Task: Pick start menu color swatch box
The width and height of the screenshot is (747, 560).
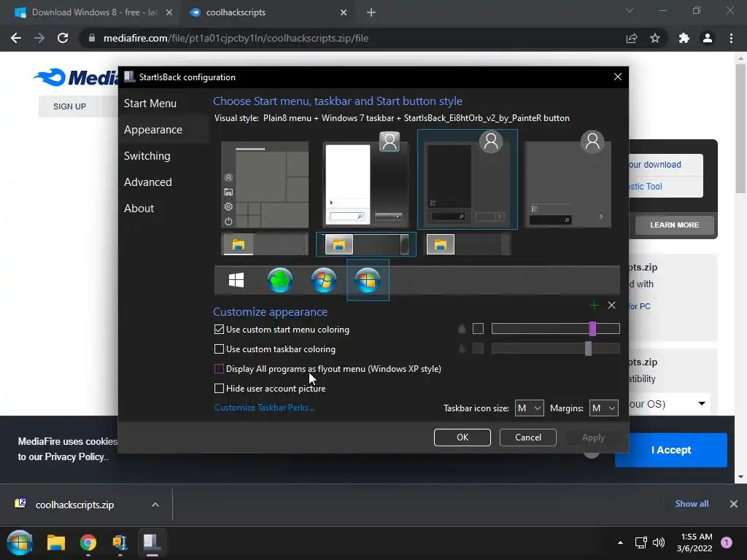Action: pos(478,329)
